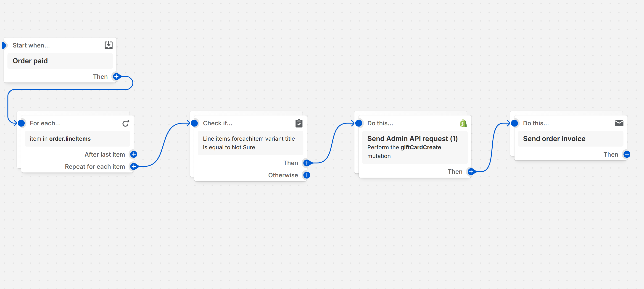Click the Check if clipboard icon

point(299,123)
